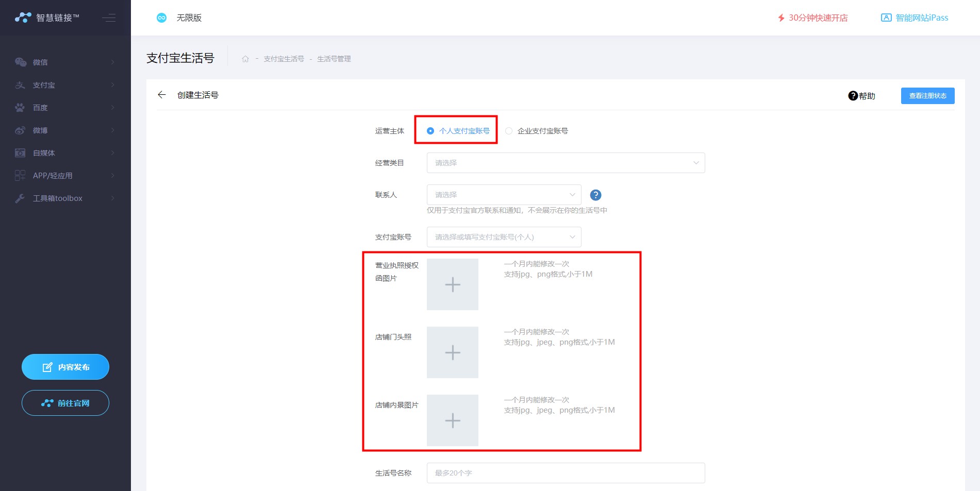The image size is (980, 491).
Task: Click the 生活号管理 breadcrumb link
Action: tap(334, 59)
